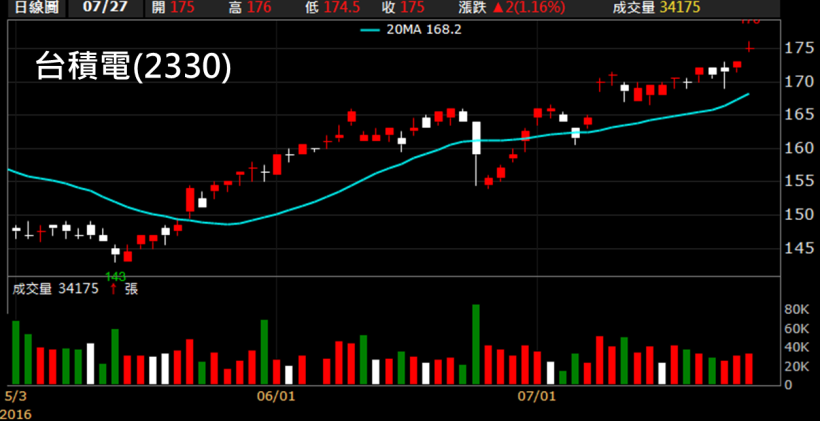Click the 175 price axis label

[x=800, y=48]
